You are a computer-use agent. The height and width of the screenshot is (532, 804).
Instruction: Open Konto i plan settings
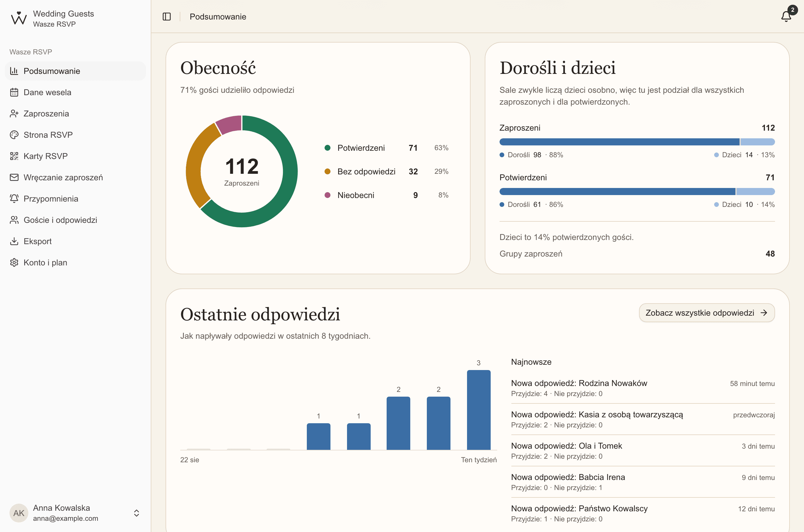click(75, 263)
